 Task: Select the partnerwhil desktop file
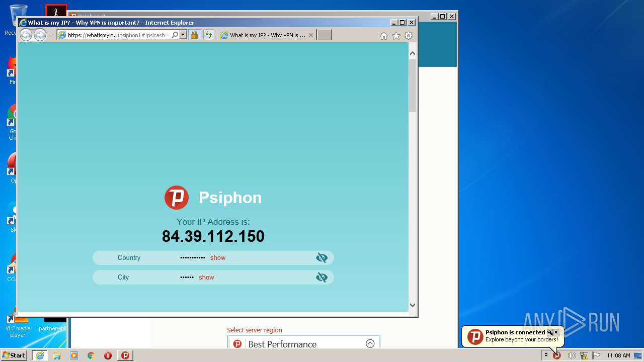[52, 323]
